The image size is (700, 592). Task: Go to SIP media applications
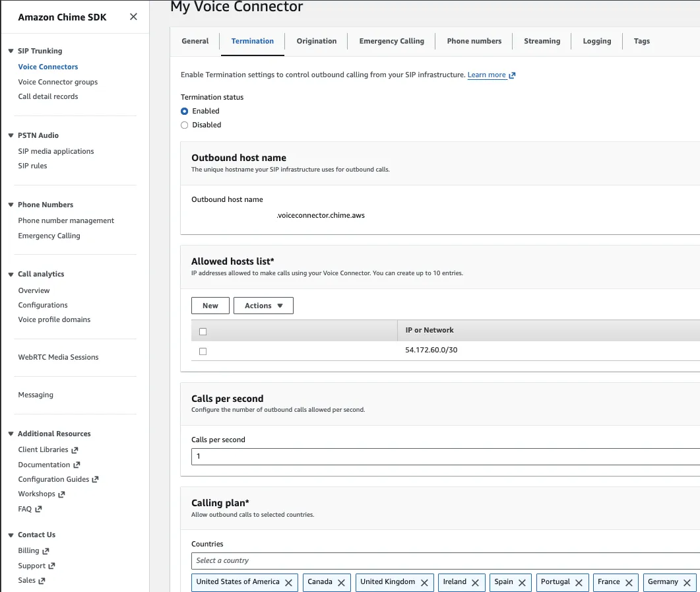tap(56, 151)
